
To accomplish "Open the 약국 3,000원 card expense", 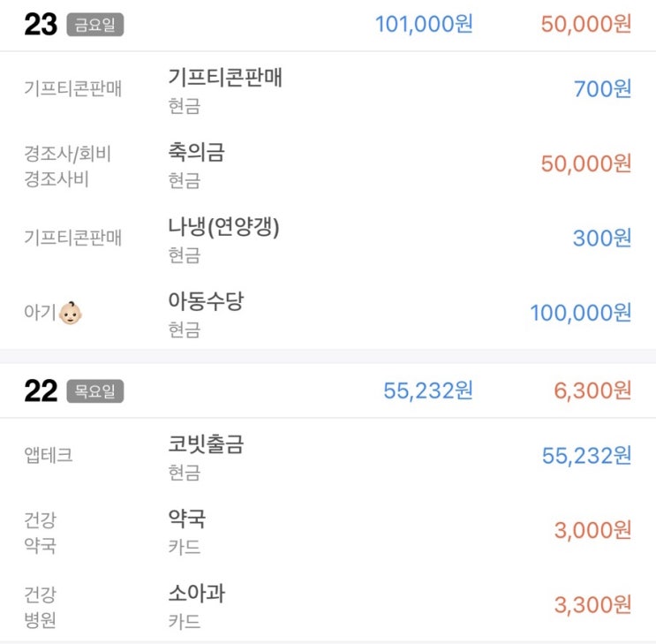I will coord(328,531).
